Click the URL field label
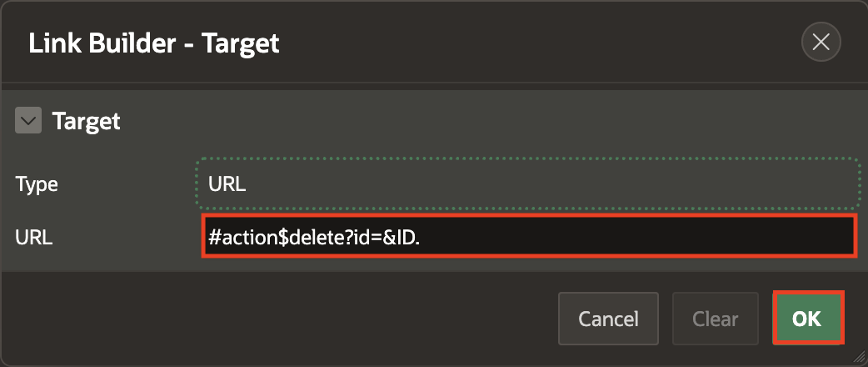Image resolution: width=868 pixels, height=367 pixels. pyautogui.click(x=34, y=238)
